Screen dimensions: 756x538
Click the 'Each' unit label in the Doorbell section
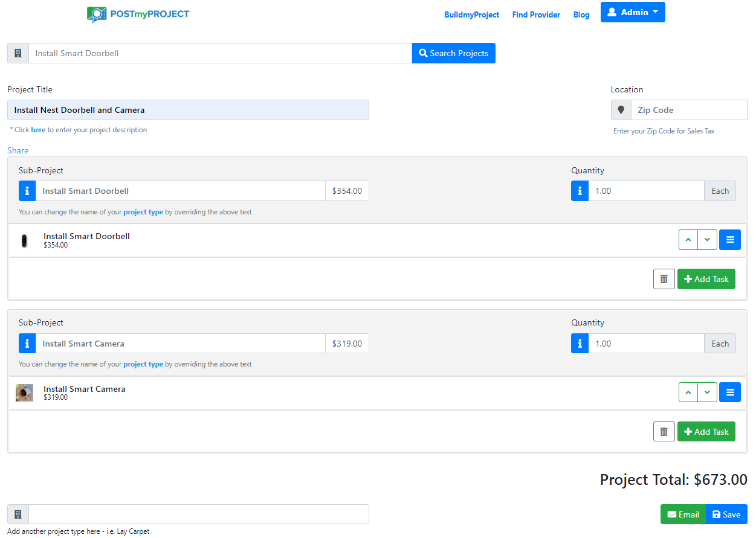pos(720,191)
